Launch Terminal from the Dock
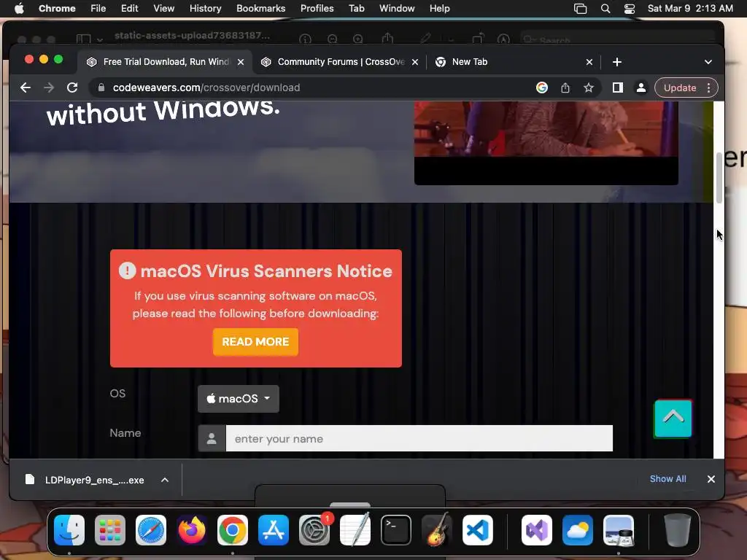 tap(396, 530)
